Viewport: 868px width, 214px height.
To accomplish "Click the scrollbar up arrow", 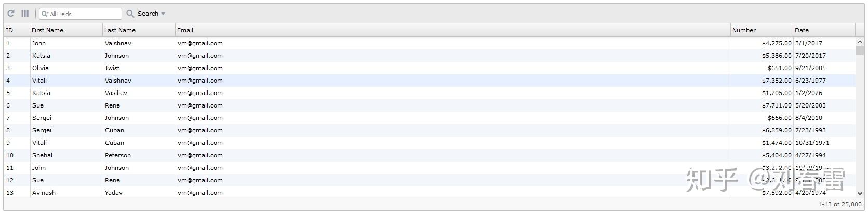I will coord(860,42).
